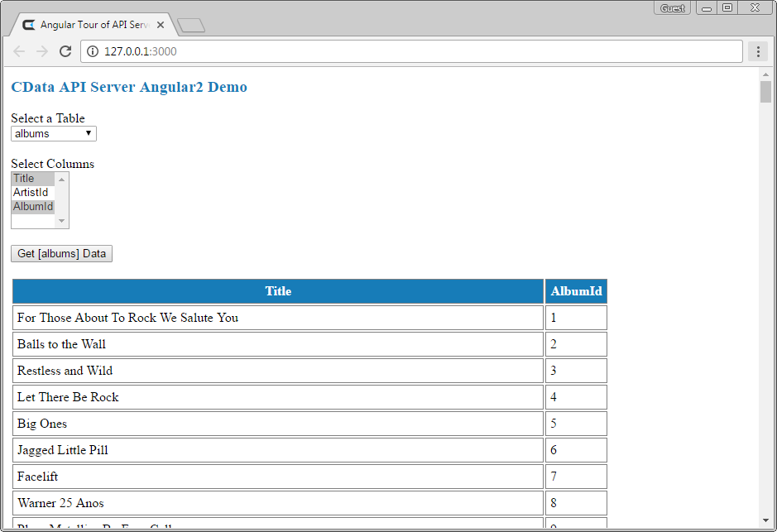The height and width of the screenshot is (532, 777).
Task: Open the Chrome three-dot menu
Action: [x=757, y=51]
